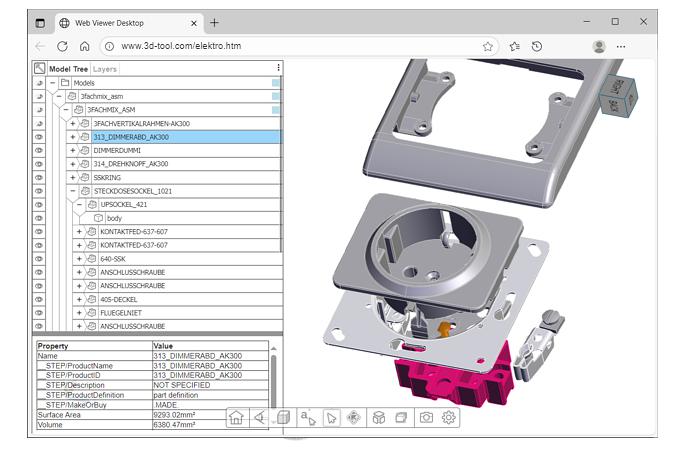Image resolution: width=680 pixels, height=450 pixels.
Task: Hide DIMMERDUMMI using its eye icon
Action: [x=39, y=150]
